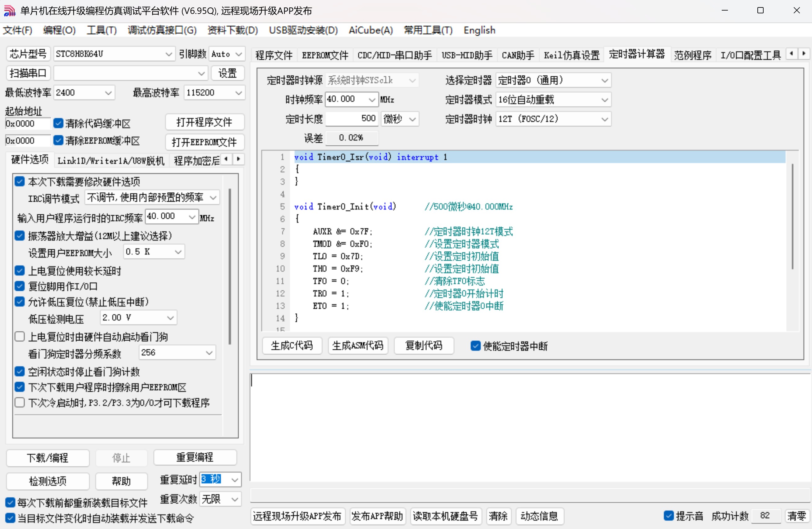Uncheck 本次下载需要修改硬件选项
Image resolution: width=812 pixels, height=529 pixels.
[x=20, y=182]
